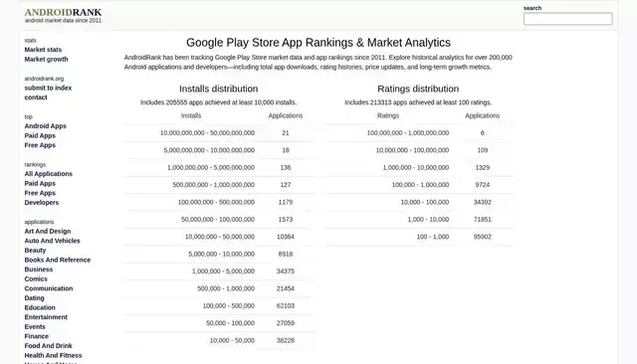
Task: Open submit to index link
Action: click(x=48, y=88)
